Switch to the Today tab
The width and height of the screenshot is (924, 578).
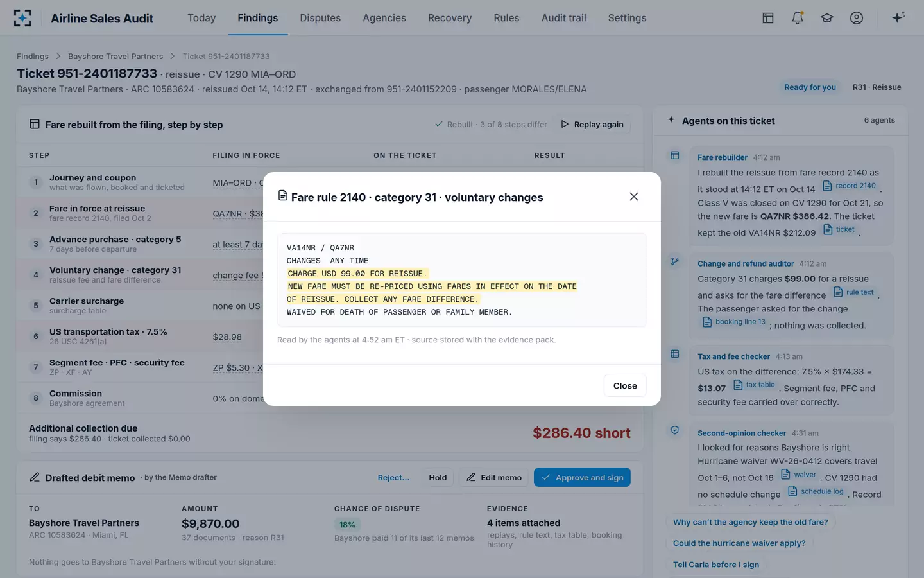pos(201,18)
